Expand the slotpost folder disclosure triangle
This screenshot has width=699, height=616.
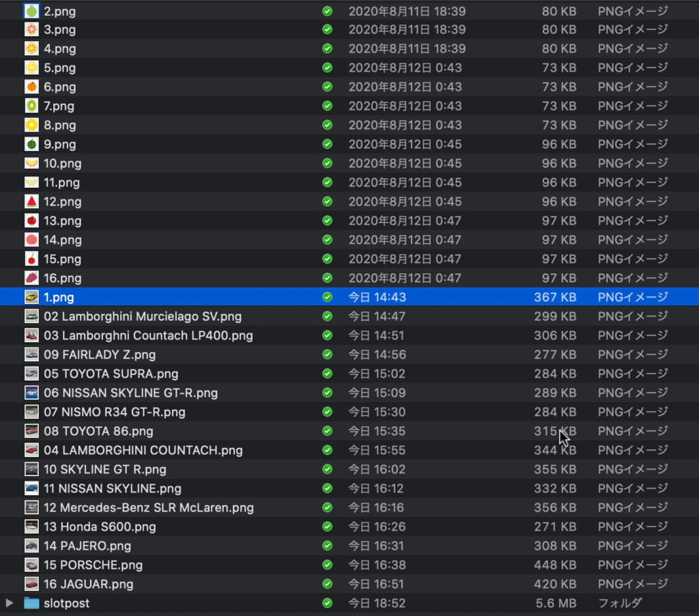tap(9, 603)
